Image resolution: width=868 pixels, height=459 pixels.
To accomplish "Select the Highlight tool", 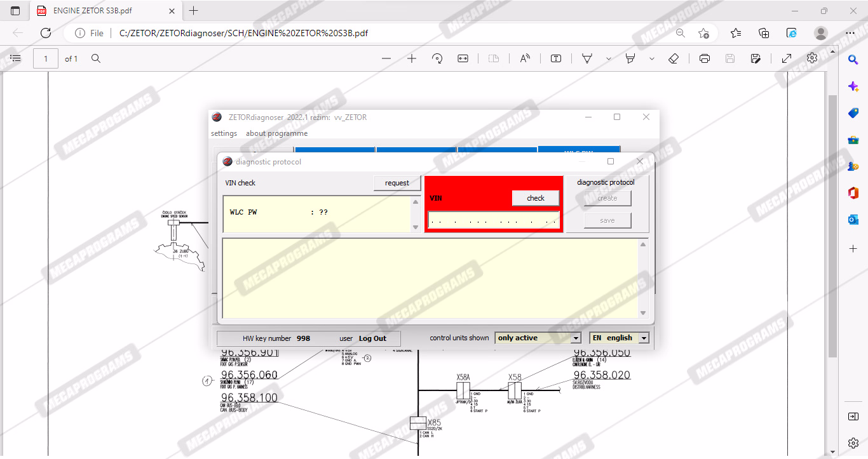I will click(x=630, y=58).
